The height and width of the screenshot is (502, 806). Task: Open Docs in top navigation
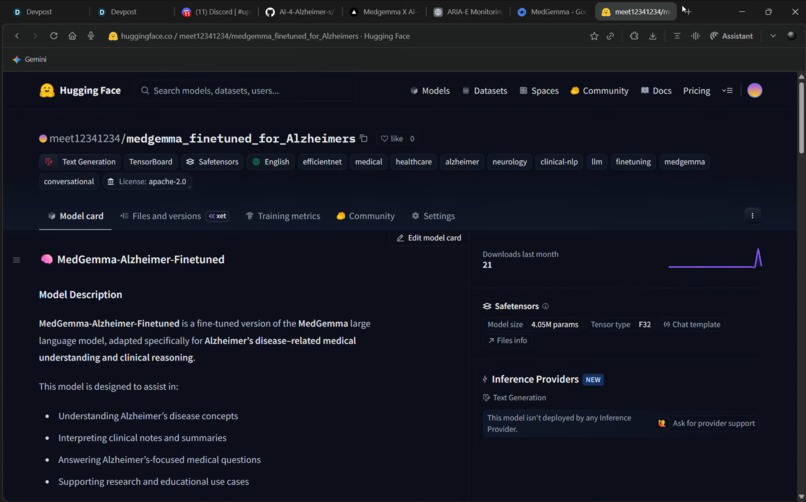[656, 90]
